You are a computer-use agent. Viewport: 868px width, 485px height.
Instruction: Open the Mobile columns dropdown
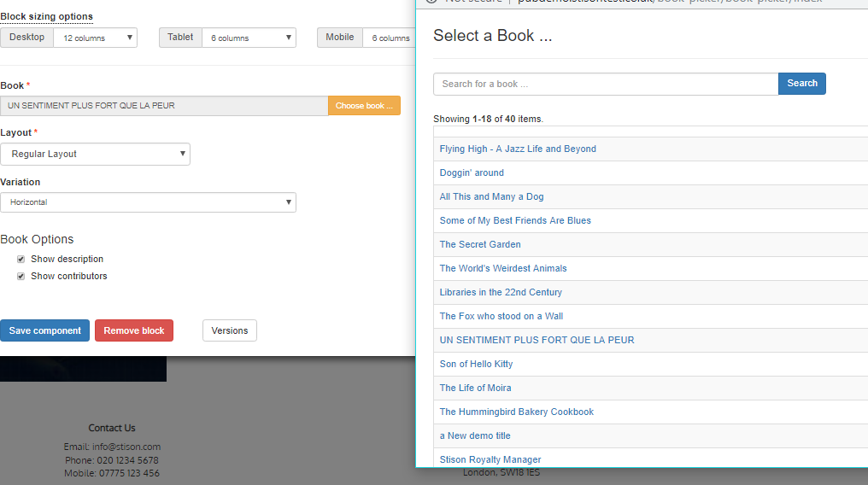(389, 38)
